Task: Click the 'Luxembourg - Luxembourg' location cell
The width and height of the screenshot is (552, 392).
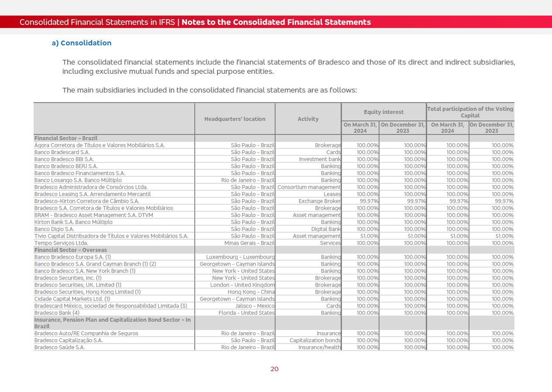Action: (240, 257)
